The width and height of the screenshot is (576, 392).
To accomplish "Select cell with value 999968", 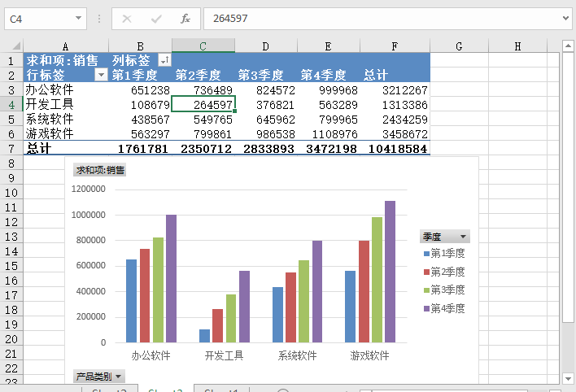I will pos(329,89).
